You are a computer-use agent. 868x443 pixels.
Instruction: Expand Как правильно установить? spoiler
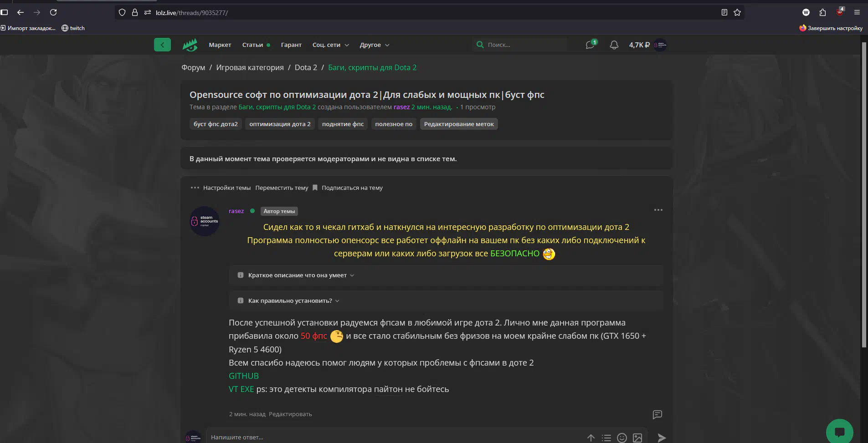coord(446,301)
